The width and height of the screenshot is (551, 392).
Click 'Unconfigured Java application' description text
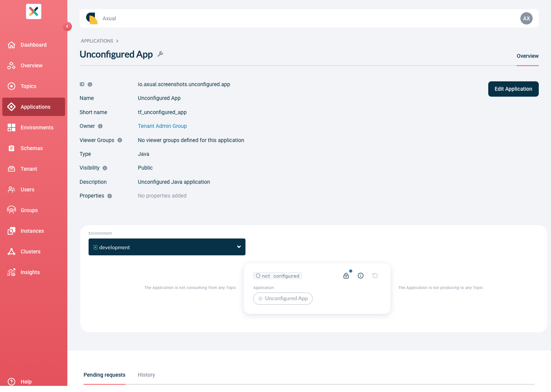174,182
